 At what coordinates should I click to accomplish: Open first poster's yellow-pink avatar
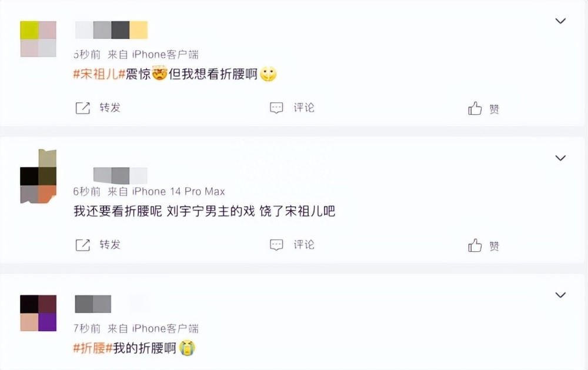(38, 39)
